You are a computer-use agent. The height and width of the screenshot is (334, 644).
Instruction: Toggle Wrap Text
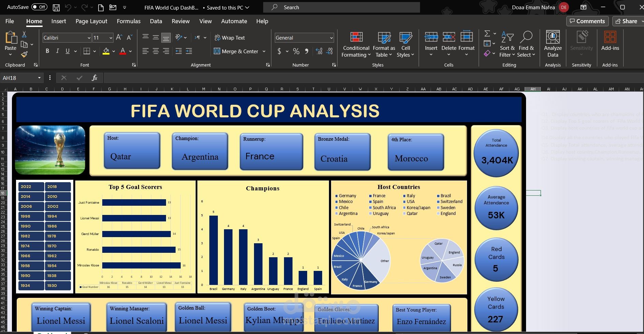pos(230,38)
